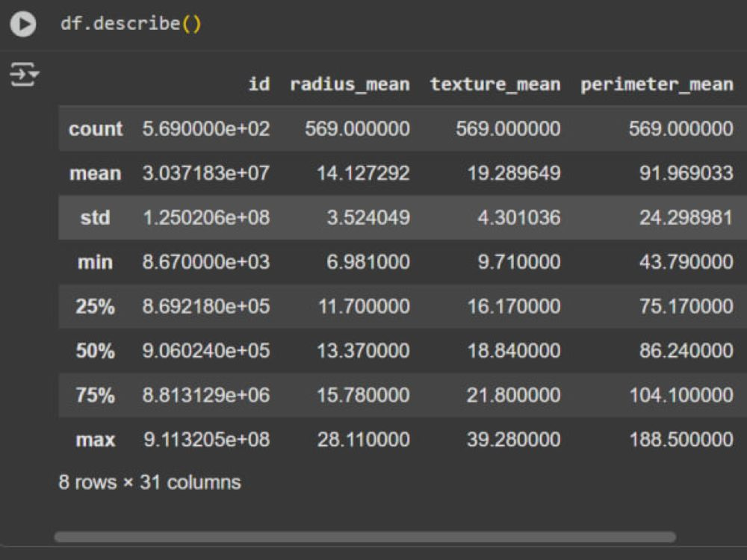The width and height of the screenshot is (747, 560).
Task: Click the count row label
Action: click(96, 129)
